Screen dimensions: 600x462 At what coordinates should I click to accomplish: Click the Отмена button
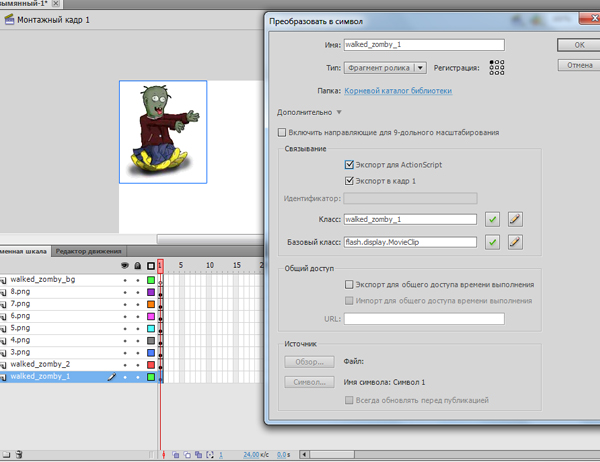(579, 65)
